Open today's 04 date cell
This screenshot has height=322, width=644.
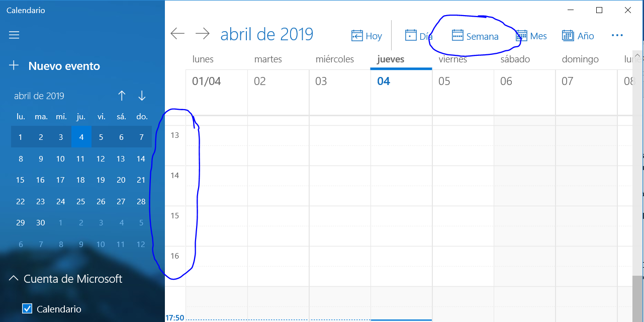point(402,92)
